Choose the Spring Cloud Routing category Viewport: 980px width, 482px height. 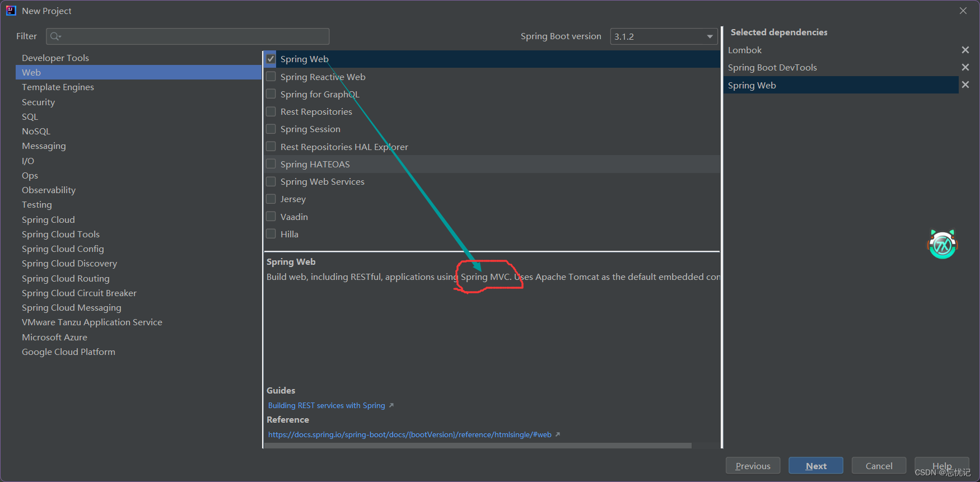tap(66, 278)
